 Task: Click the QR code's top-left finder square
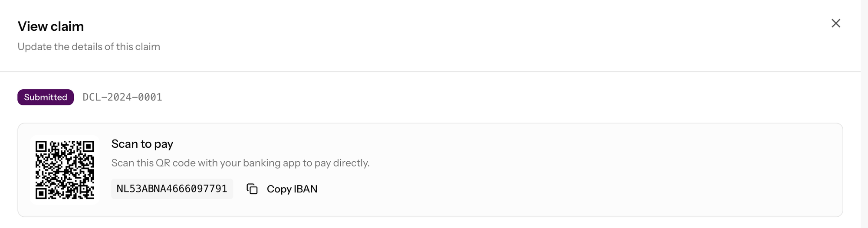[x=41, y=147]
